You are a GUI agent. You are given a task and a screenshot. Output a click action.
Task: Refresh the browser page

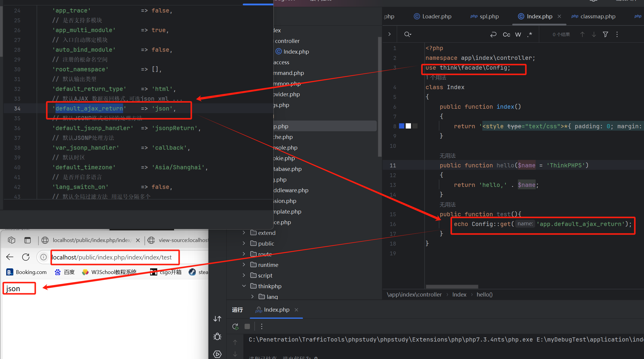click(x=26, y=257)
